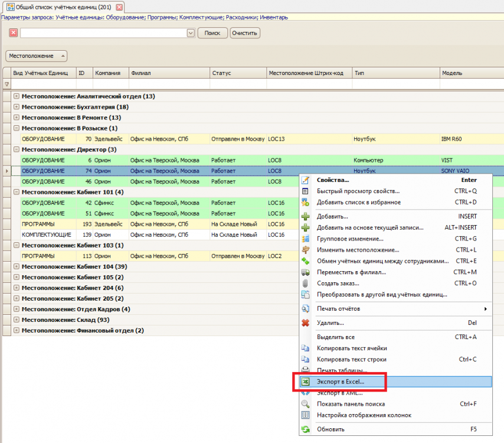The height and width of the screenshot is (443, 504).
Task: Click the Вид Учётных Единиц column header
Action: point(44,73)
